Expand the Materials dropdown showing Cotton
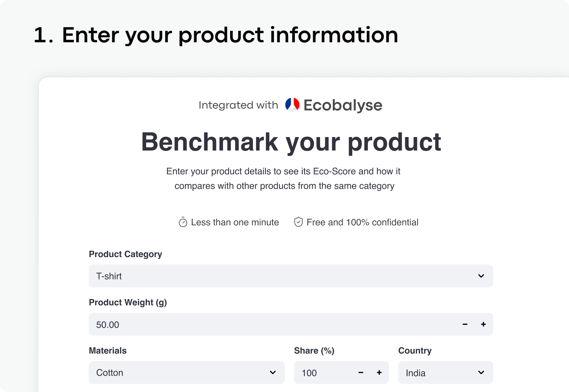Image resolution: width=569 pixels, height=392 pixels. (186, 373)
